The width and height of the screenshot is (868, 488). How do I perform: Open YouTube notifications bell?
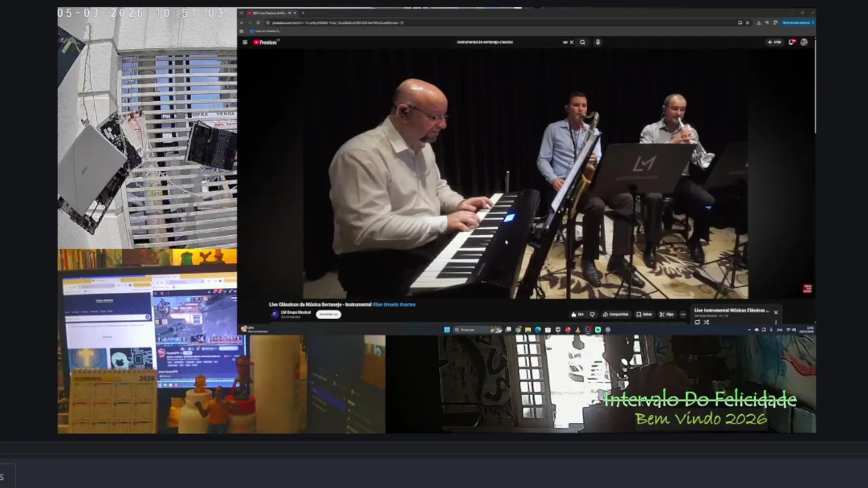click(791, 42)
